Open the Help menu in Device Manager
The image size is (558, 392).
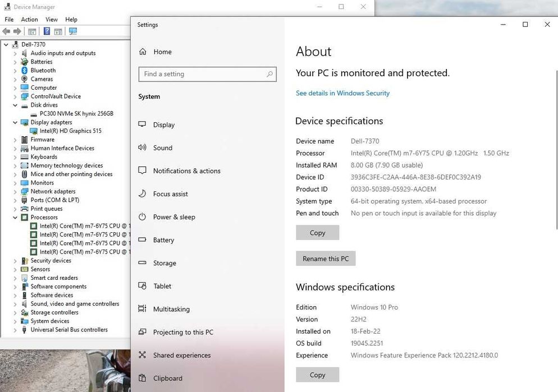click(x=71, y=19)
